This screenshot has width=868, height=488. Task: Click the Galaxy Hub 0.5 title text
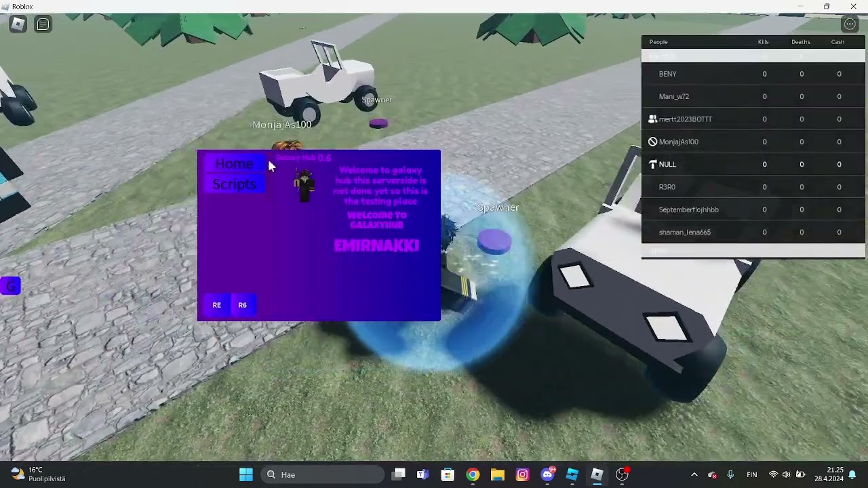[x=302, y=158]
